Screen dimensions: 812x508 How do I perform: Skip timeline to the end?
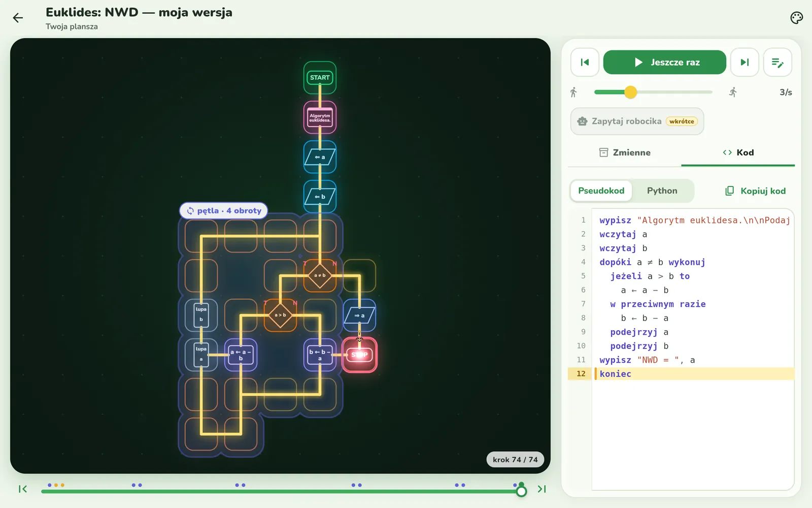[542, 489]
